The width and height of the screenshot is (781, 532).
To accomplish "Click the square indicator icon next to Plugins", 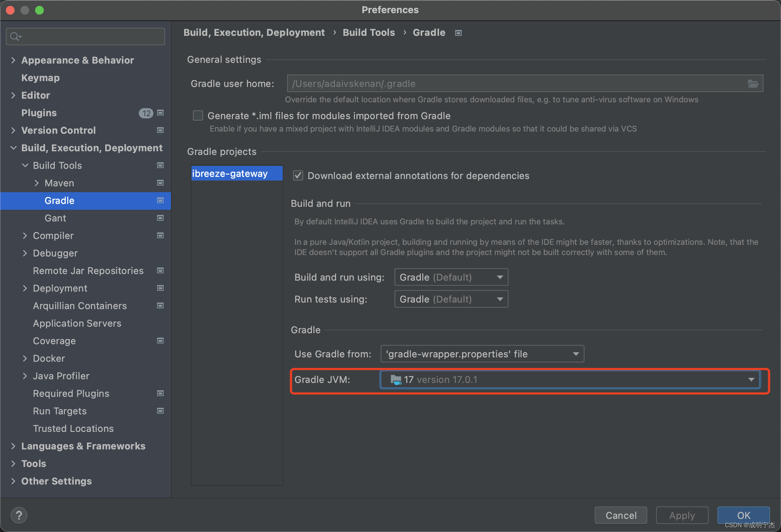I will click(x=160, y=113).
